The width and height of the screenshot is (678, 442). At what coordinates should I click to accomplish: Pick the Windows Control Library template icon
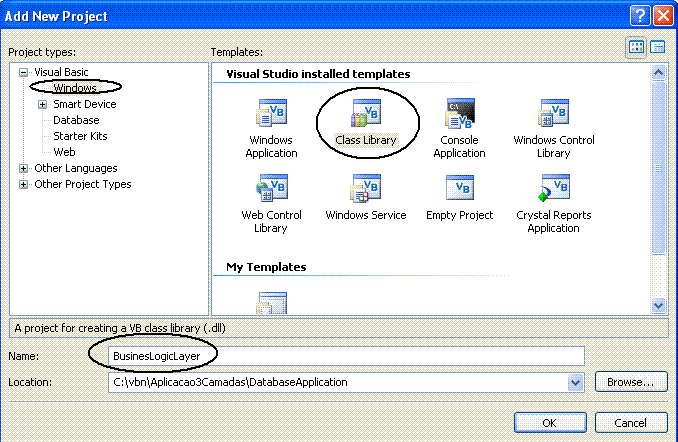pos(554,113)
